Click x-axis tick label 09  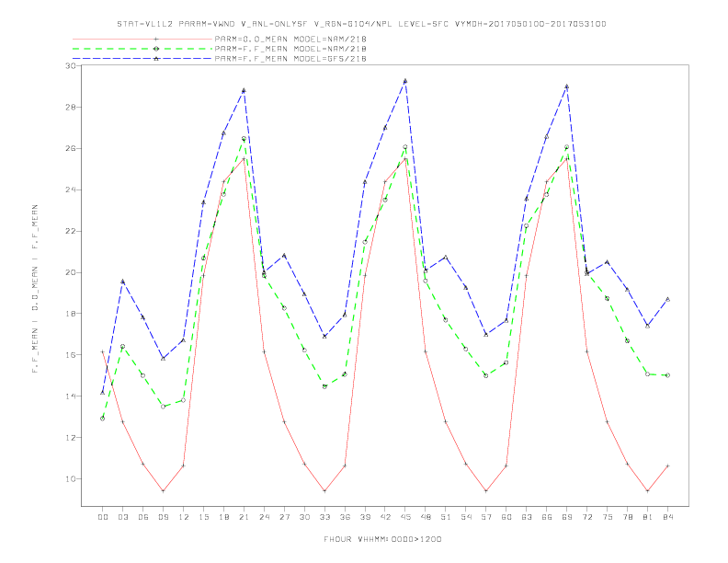point(163,517)
